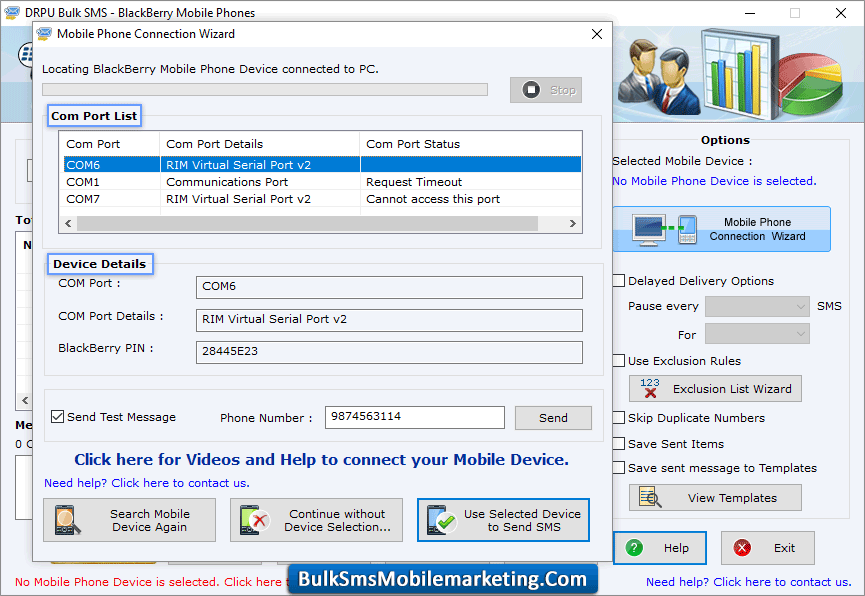Click the COM Port field showing COM6
This screenshot has width=865, height=596.
click(389, 287)
